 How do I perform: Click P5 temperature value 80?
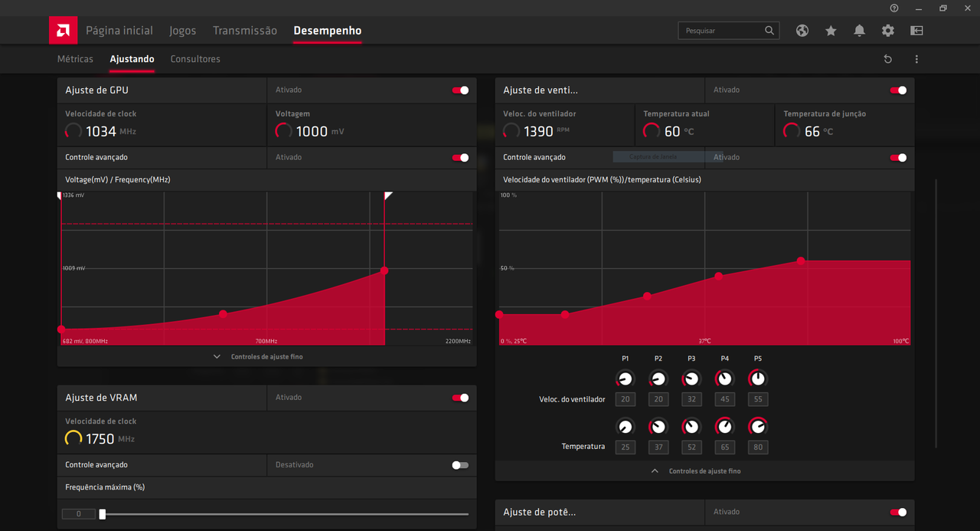758,447
